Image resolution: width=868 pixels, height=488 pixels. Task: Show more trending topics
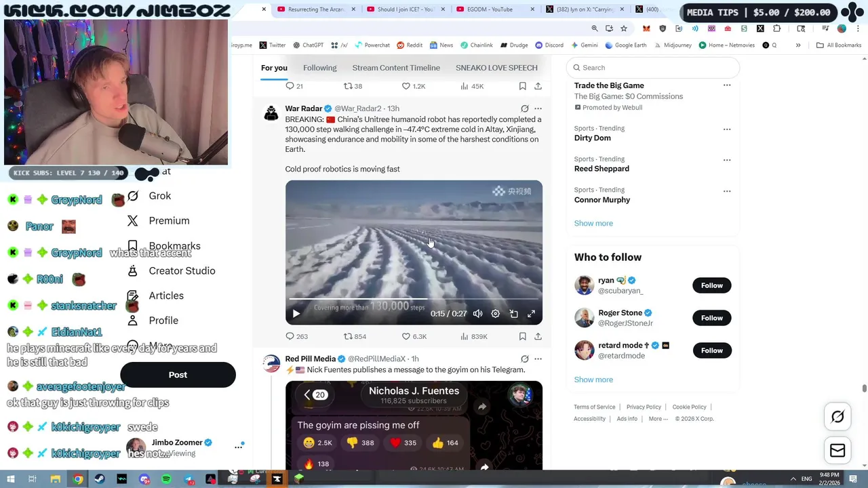point(593,223)
